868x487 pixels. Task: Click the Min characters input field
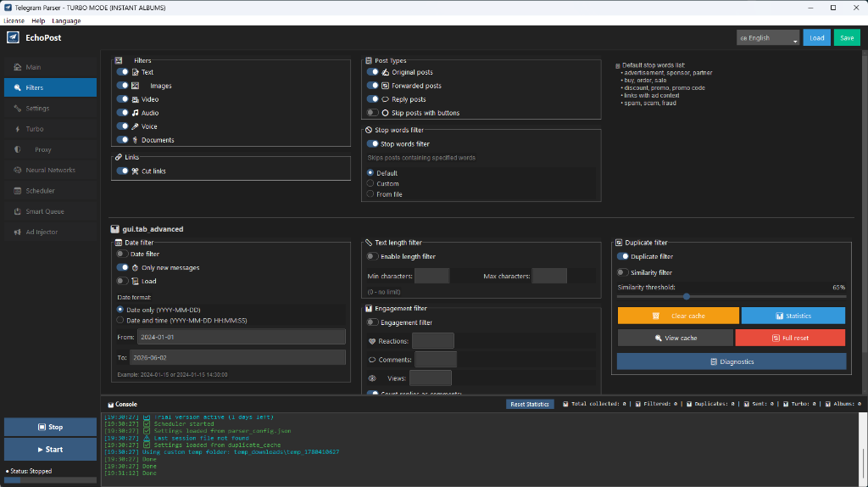[x=431, y=276]
